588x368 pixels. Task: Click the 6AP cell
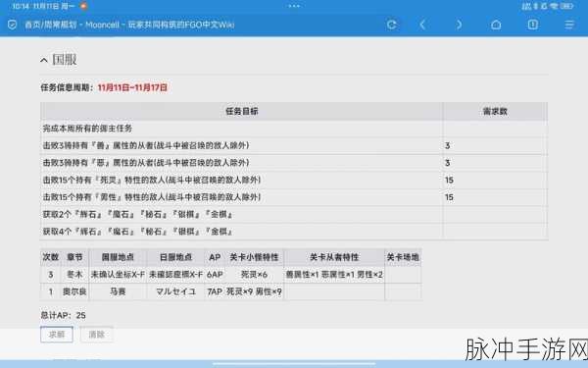click(x=215, y=275)
